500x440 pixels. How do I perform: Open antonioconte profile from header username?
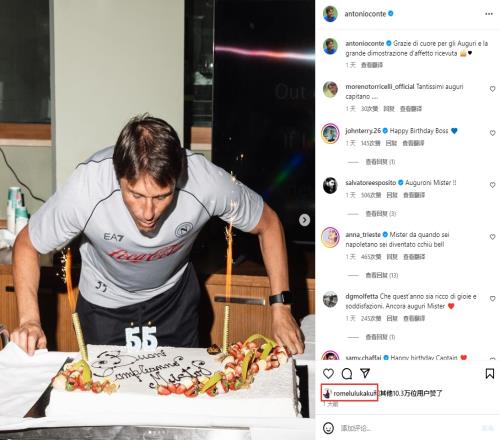[x=365, y=14]
